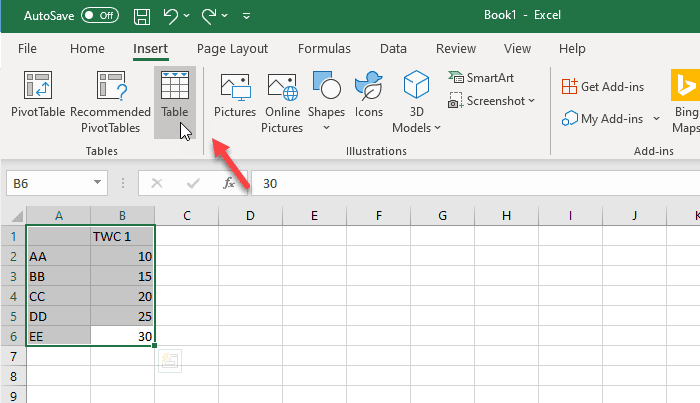This screenshot has height=403, width=700.
Task: Open the Page Layout tab
Action: click(232, 48)
